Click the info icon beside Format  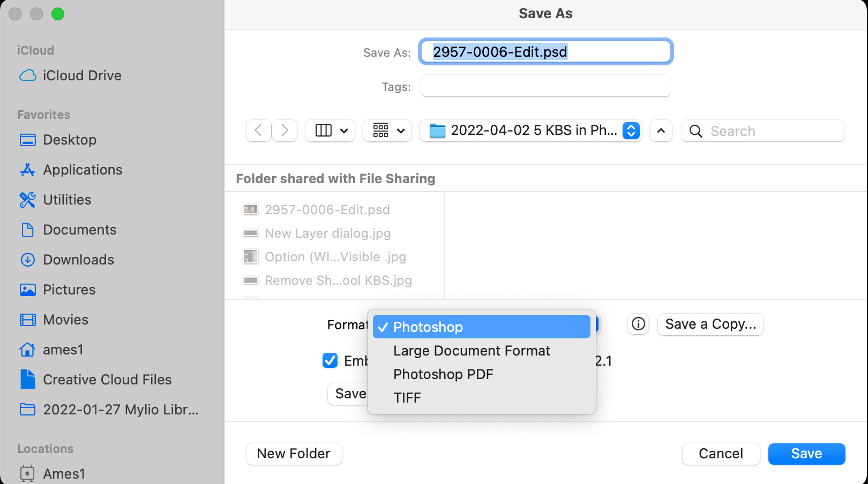pyautogui.click(x=638, y=324)
